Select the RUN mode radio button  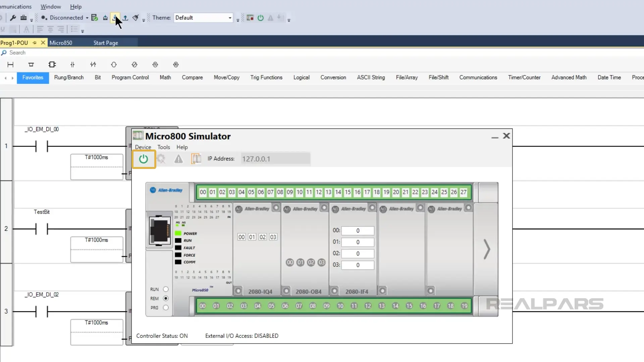(x=166, y=289)
